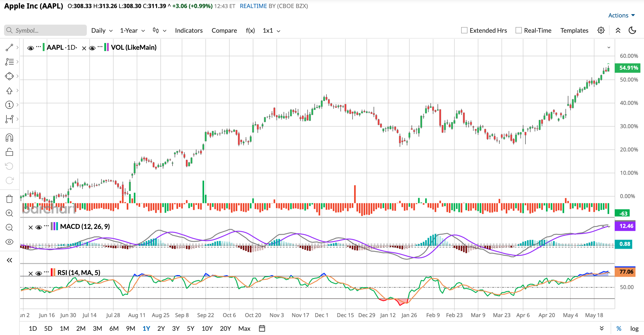Open the Daily frequency dropdown
The width and height of the screenshot is (644, 335).
tap(102, 30)
